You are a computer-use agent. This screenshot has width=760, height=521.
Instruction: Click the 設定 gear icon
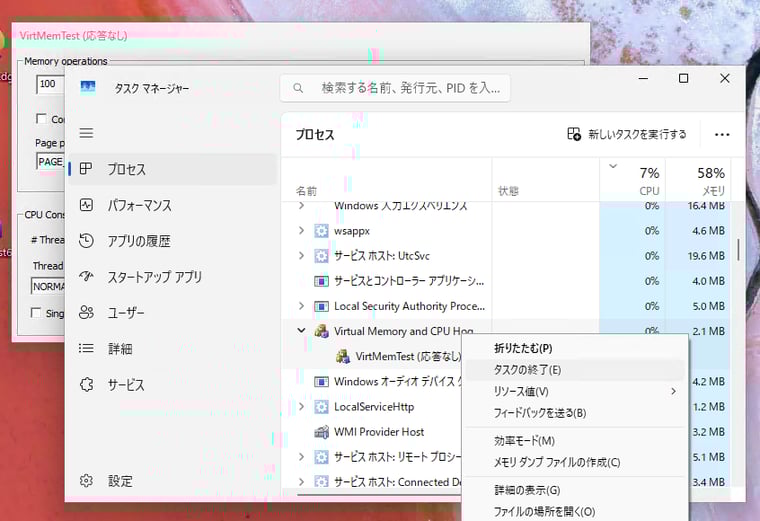[x=86, y=481]
